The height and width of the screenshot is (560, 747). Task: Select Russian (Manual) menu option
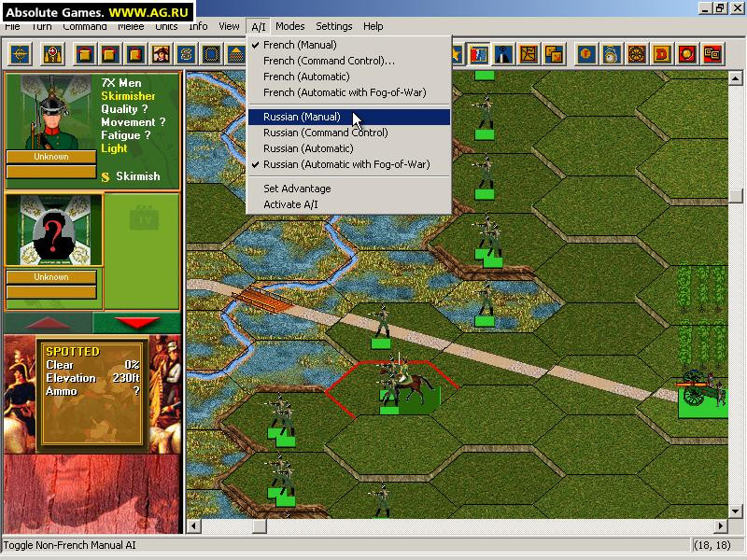[x=348, y=117]
